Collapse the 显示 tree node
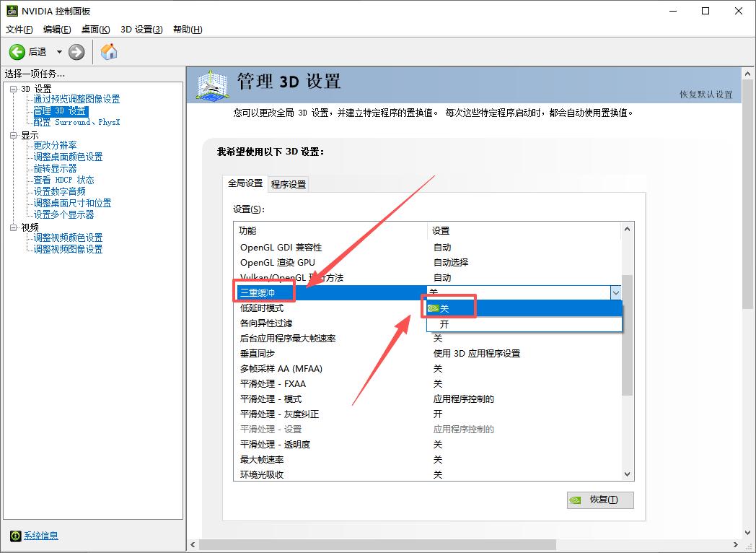 click(14, 135)
